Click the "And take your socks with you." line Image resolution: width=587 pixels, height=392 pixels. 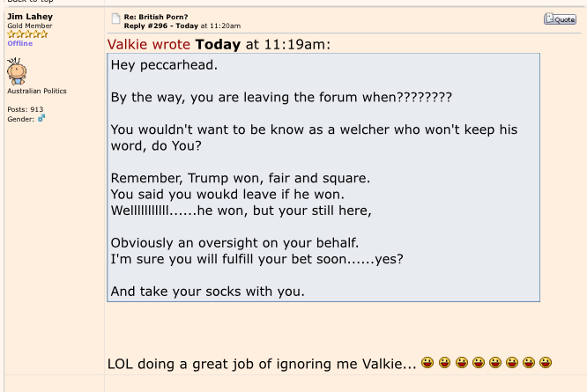(207, 291)
